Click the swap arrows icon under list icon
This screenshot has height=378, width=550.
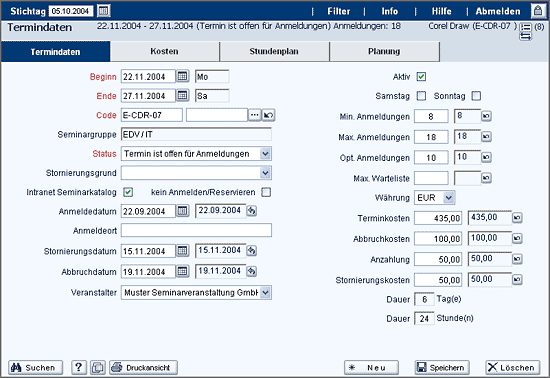525,36
